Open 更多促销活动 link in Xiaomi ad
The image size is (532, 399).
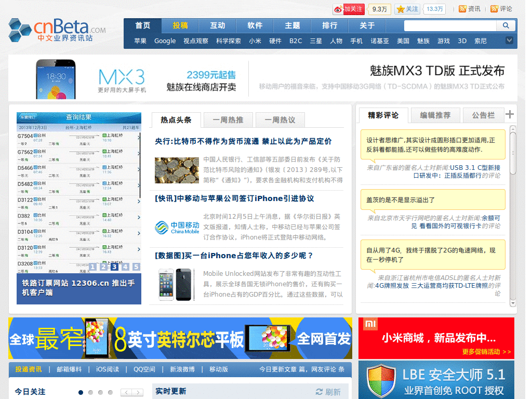[x=486, y=352]
